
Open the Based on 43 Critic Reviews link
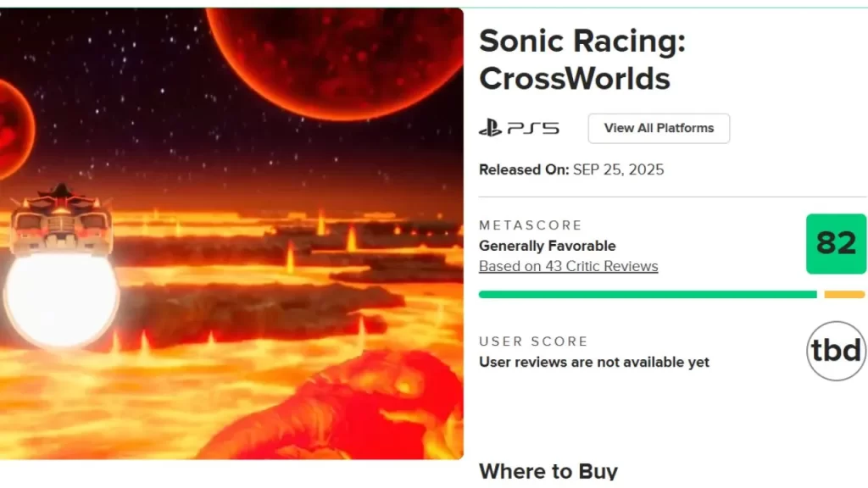(568, 266)
